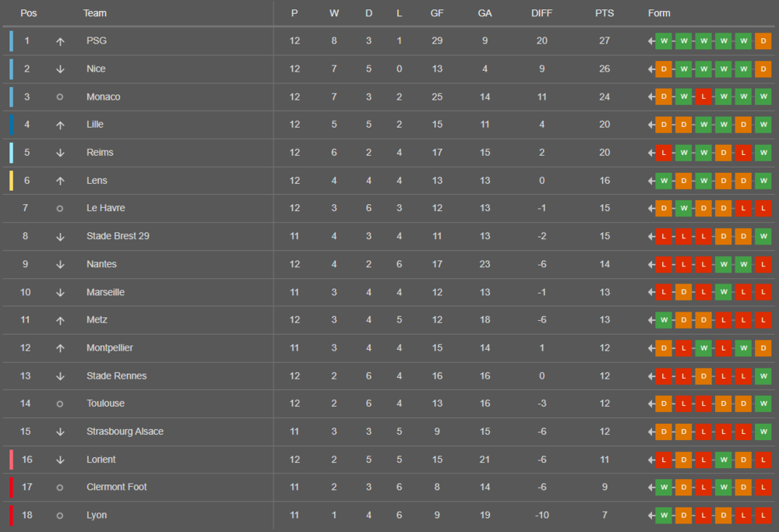Click PSG's upward position arrow icon
779x532 pixels.
tap(60, 42)
